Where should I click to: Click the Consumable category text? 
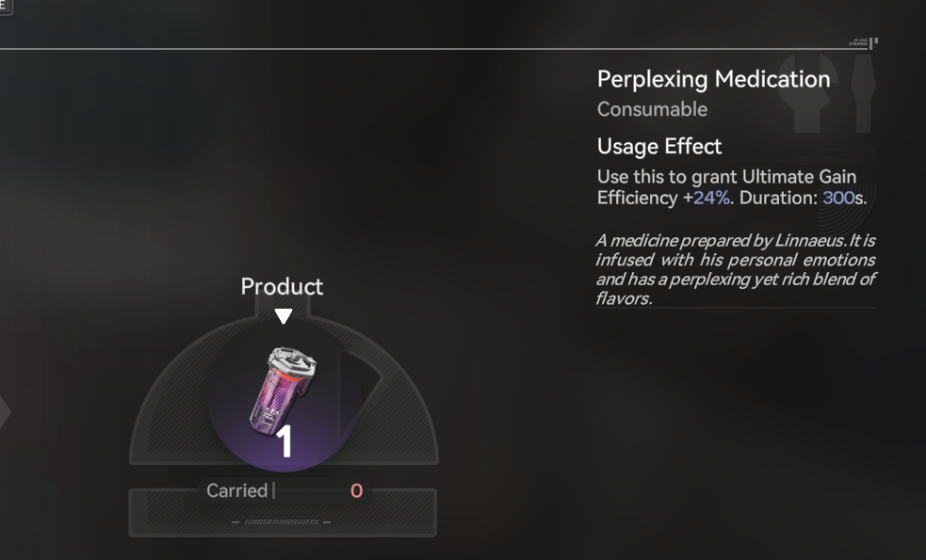tap(652, 109)
